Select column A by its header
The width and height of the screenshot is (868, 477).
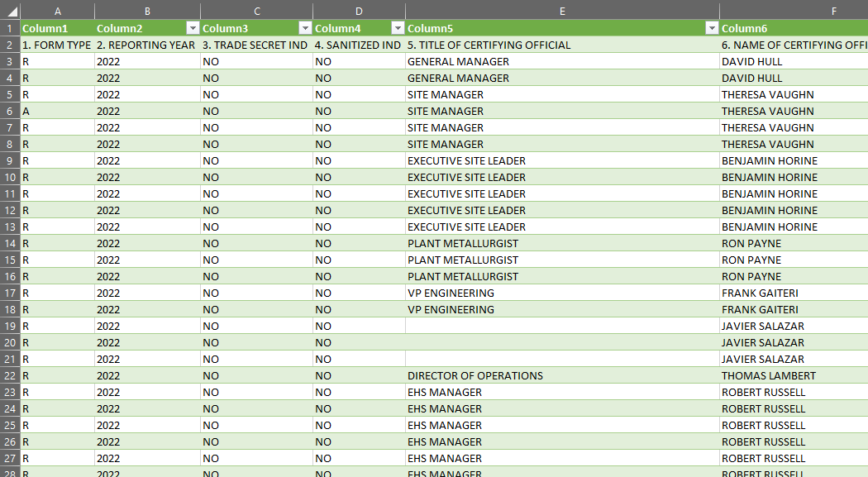[x=58, y=10]
